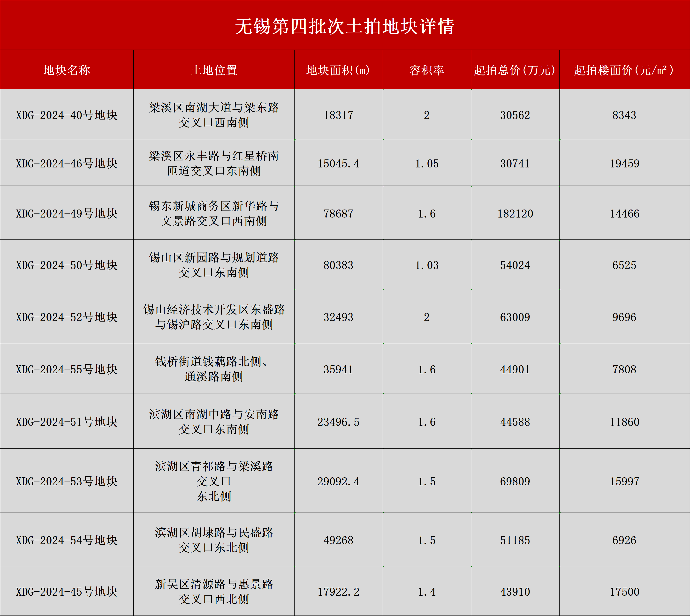
Task: Click starting total price 51185
Action: tap(515, 541)
